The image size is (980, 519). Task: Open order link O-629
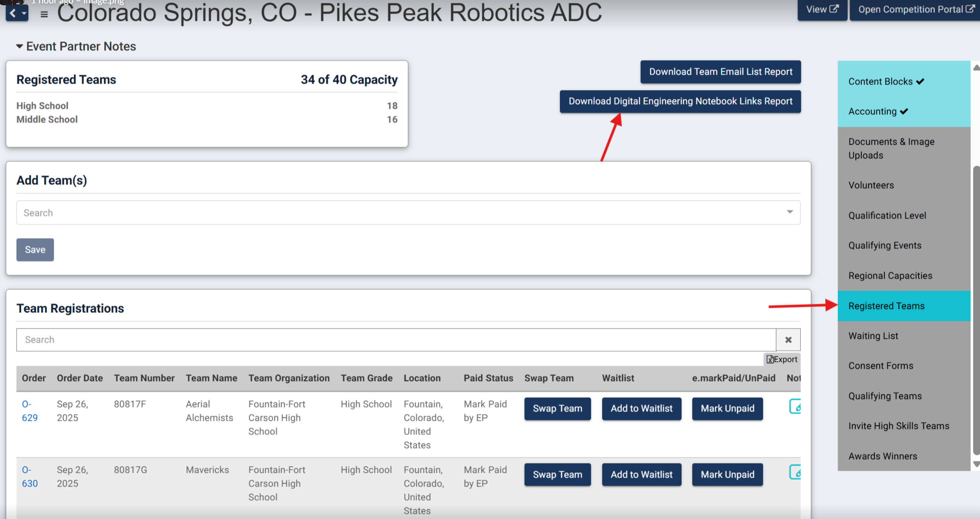[x=30, y=411]
